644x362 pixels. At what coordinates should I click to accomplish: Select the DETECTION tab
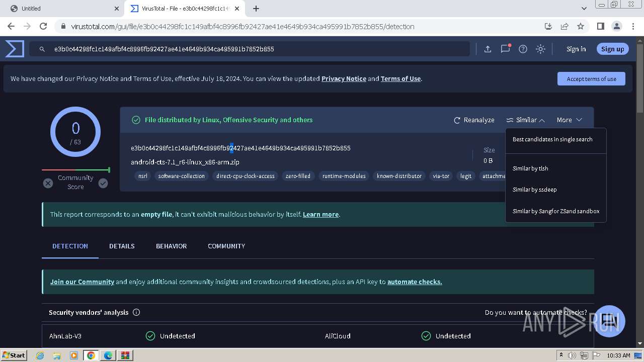click(70, 246)
